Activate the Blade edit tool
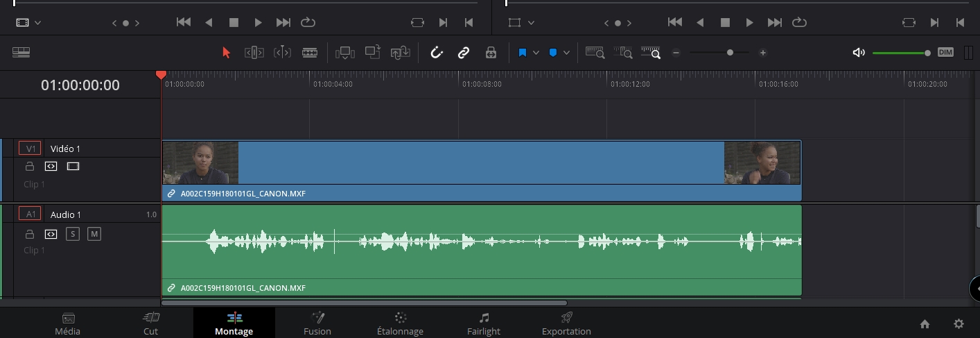This screenshot has height=338, width=980. (x=310, y=53)
